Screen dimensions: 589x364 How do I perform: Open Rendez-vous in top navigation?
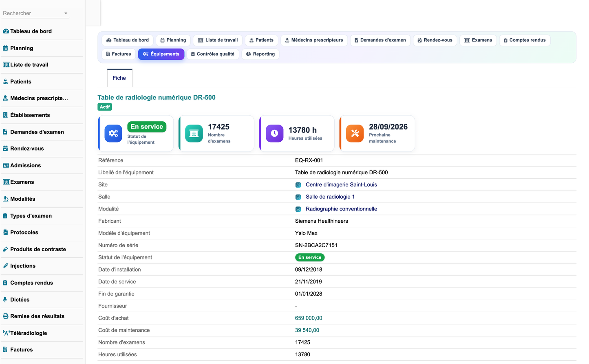435,40
